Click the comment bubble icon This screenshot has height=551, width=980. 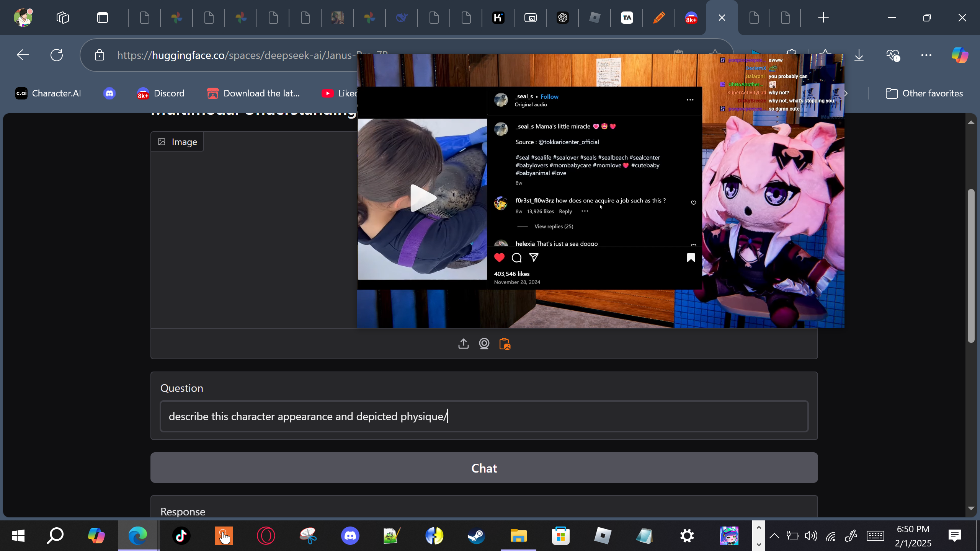(516, 258)
